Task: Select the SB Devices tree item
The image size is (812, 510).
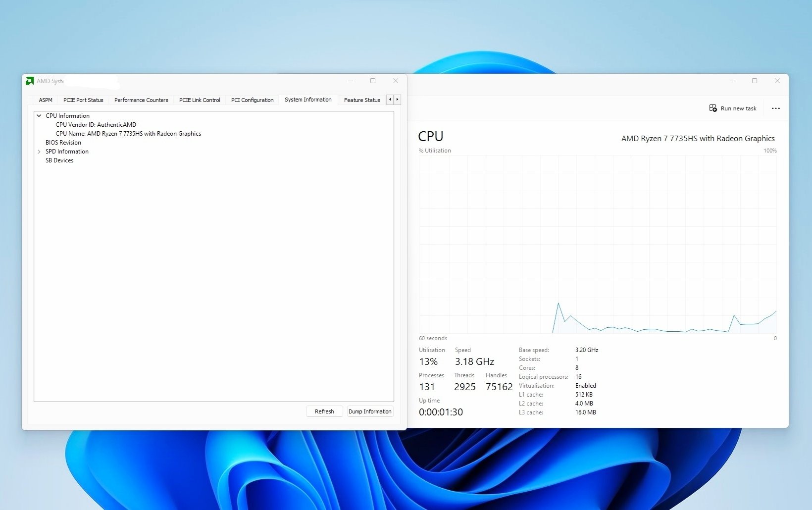Action: pos(59,160)
